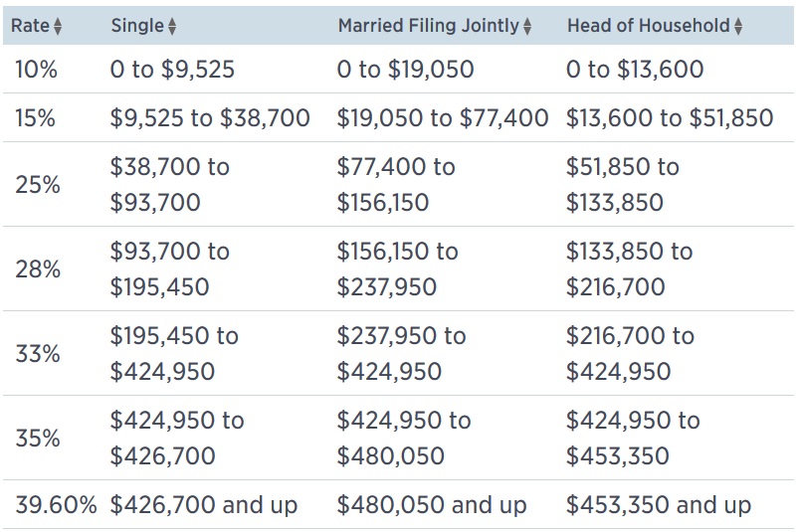Select joint cell $19,050 to $77,400
This screenshot has height=532, width=799.
tap(443, 118)
